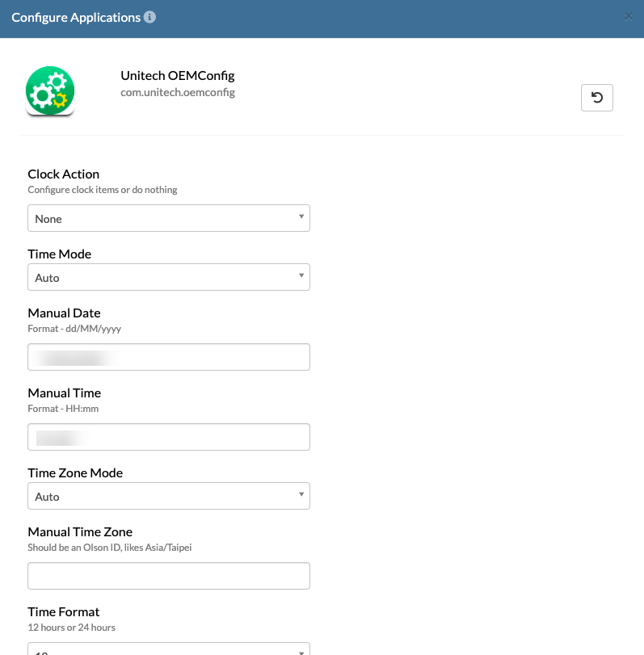Click the green gears Unitech OEMConfig app icon

pyautogui.click(x=50, y=90)
